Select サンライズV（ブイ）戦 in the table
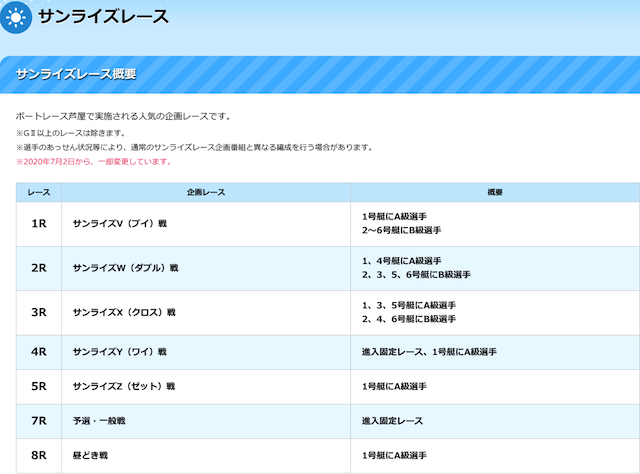The height and width of the screenshot is (474, 640). click(120, 223)
